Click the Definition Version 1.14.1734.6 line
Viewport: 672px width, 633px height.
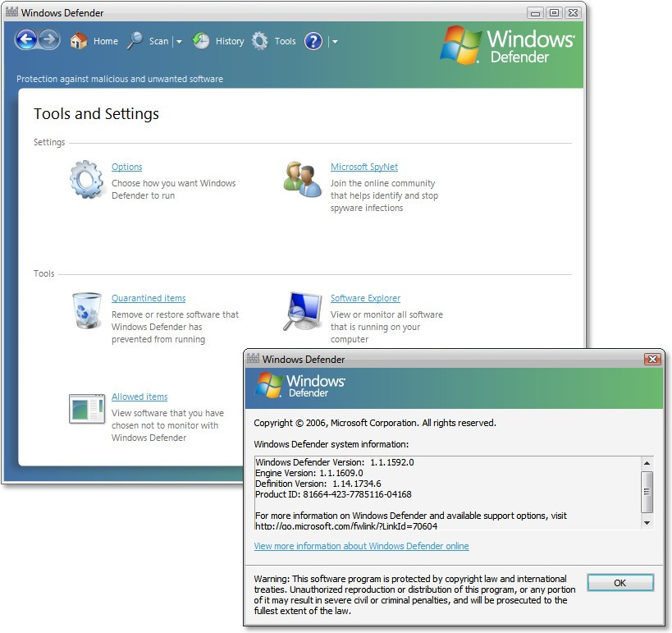[x=318, y=484]
